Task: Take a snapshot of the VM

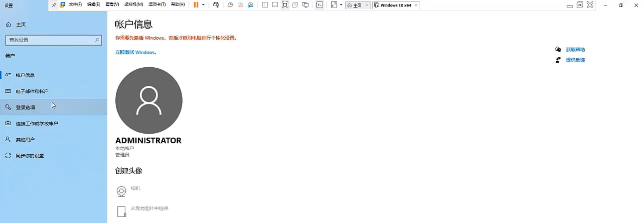Action: (x=230, y=5)
